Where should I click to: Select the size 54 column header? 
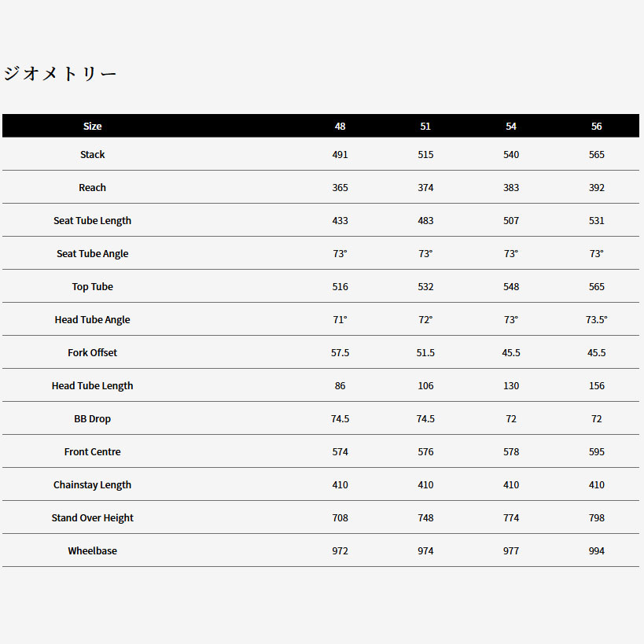[x=511, y=126]
